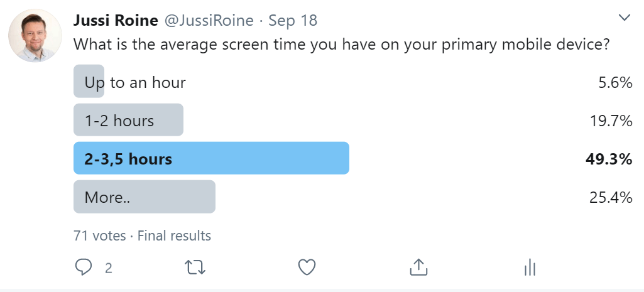Click the 71 votes count text
The width and height of the screenshot is (644, 292).
99,235
